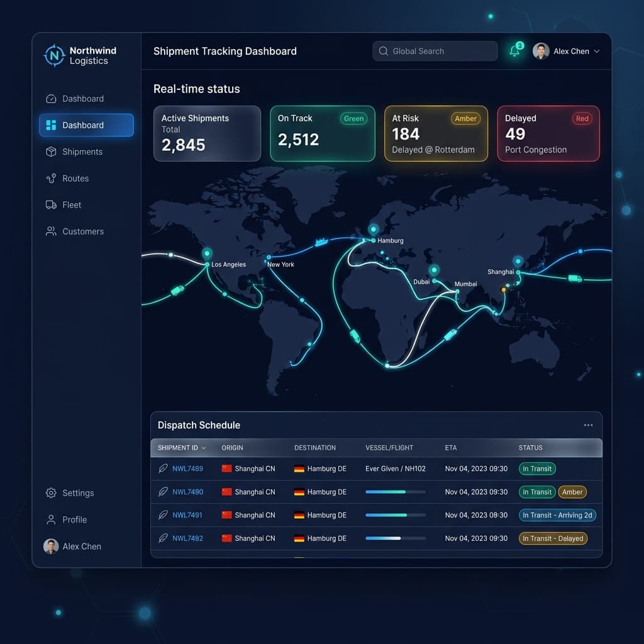Open the notifications bell

coord(514,51)
